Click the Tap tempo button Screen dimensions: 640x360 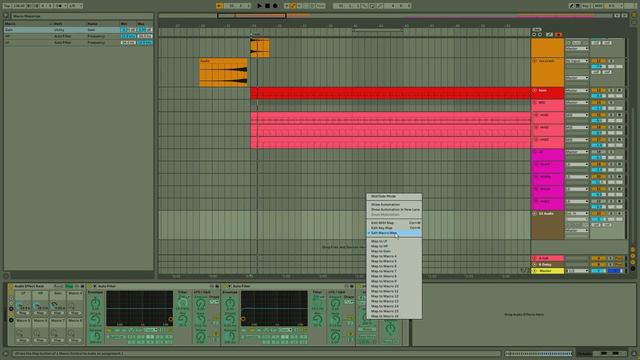point(7,6)
